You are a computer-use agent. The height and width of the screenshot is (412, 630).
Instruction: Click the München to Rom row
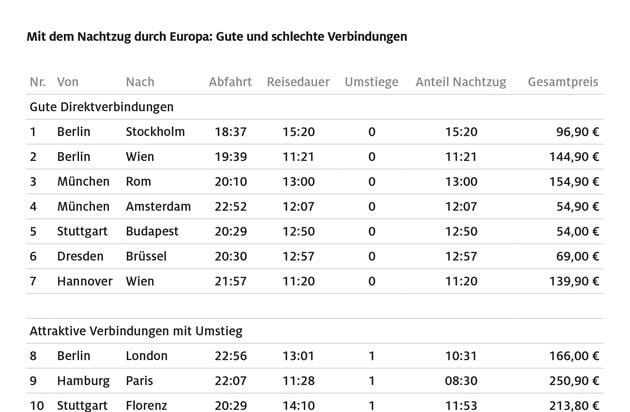coord(315,182)
